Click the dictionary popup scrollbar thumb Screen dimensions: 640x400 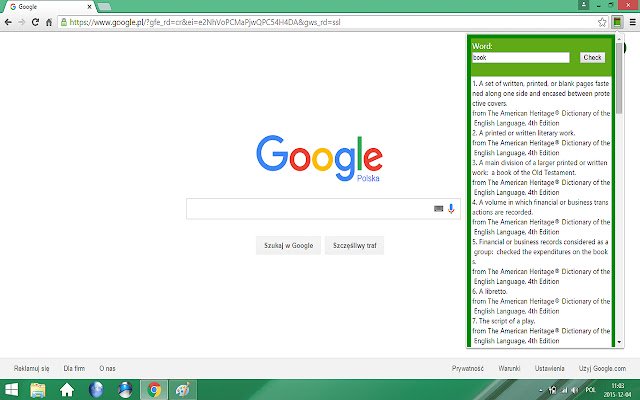(619, 78)
